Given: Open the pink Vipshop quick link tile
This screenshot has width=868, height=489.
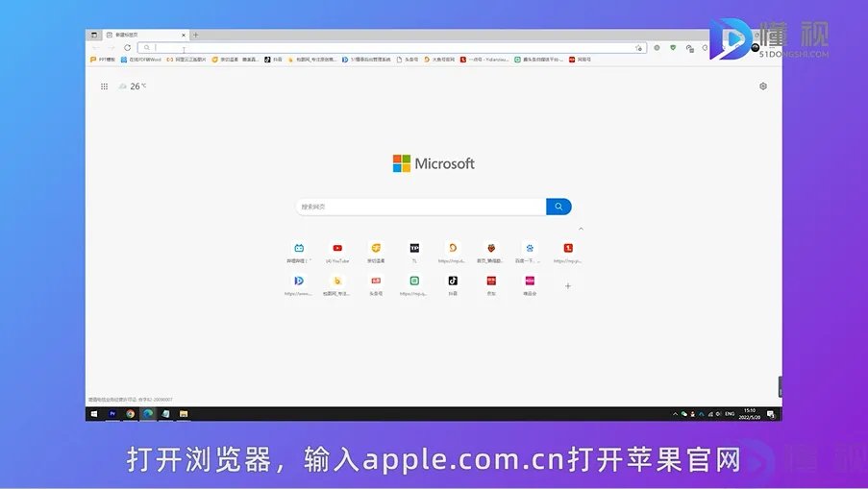Looking at the screenshot, I should coord(530,281).
